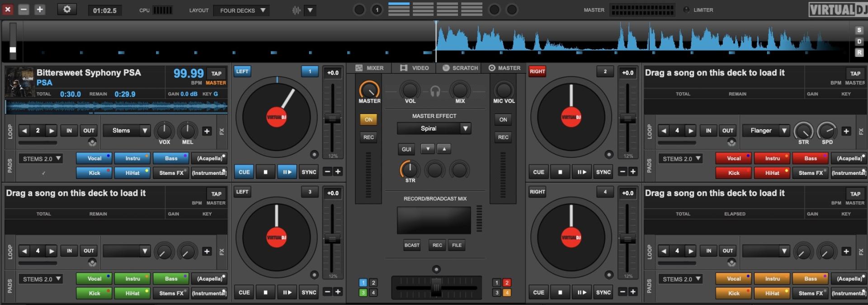The image size is (868, 305).
Task: Click the R button beside the waveform
Action: 859,52
